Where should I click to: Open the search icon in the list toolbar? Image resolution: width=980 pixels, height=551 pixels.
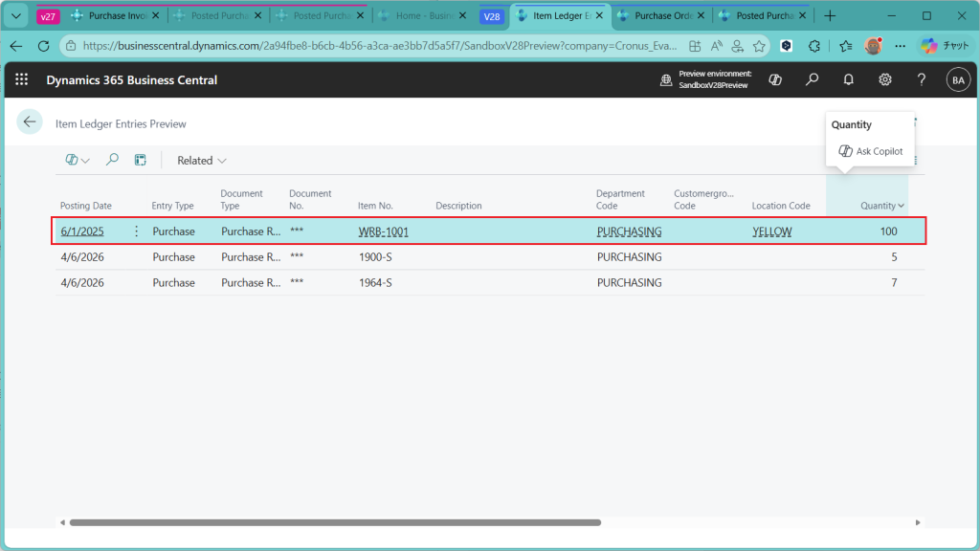112,161
